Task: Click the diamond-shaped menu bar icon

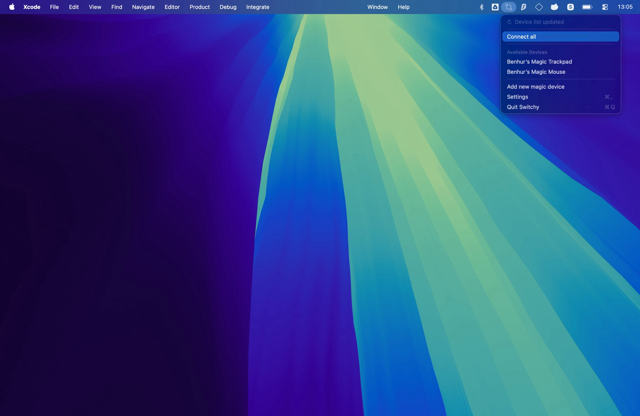Action: [539, 7]
